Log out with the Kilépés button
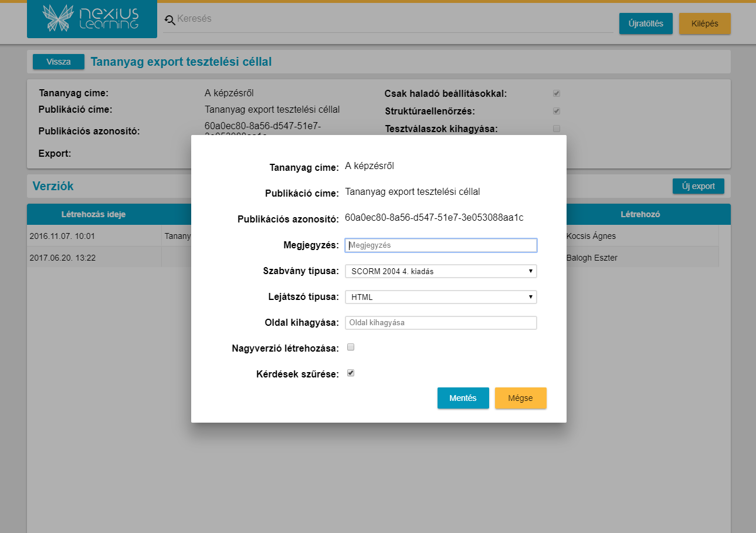The width and height of the screenshot is (756, 533). 704,24
